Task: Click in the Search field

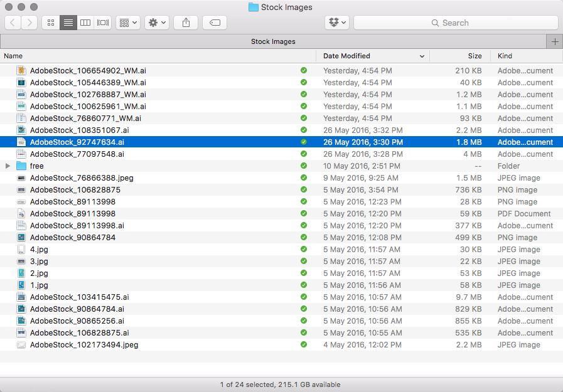Action: tap(456, 23)
